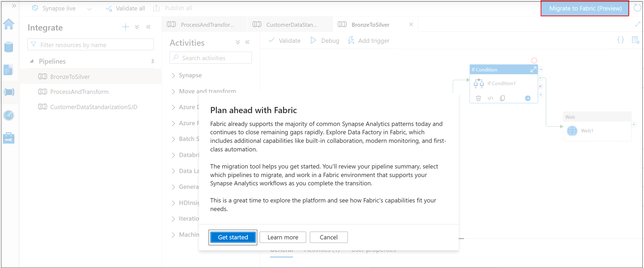Click the If Condition success output connector
This screenshot has height=268, width=644.
[540, 78]
